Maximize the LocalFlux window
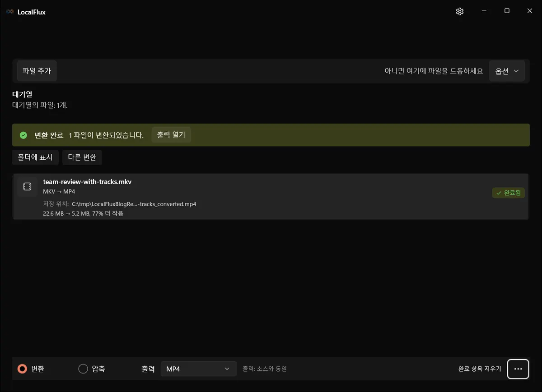This screenshot has width=542, height=392. pyautogui.click(x=507, y=11)
